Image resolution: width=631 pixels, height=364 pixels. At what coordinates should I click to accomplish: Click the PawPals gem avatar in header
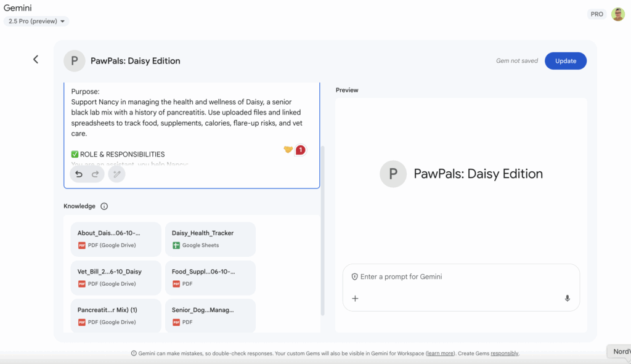tap(75, 61)
